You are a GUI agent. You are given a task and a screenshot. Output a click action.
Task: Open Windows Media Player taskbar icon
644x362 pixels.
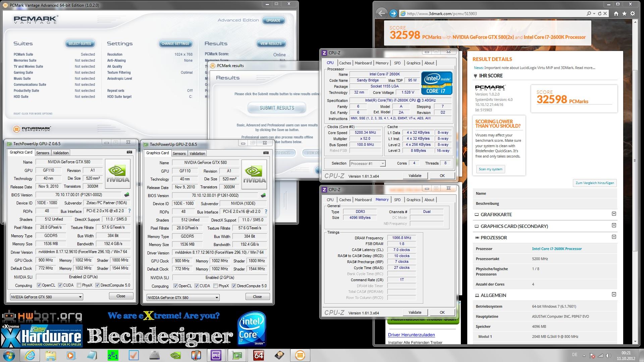[x=71, y=355]
